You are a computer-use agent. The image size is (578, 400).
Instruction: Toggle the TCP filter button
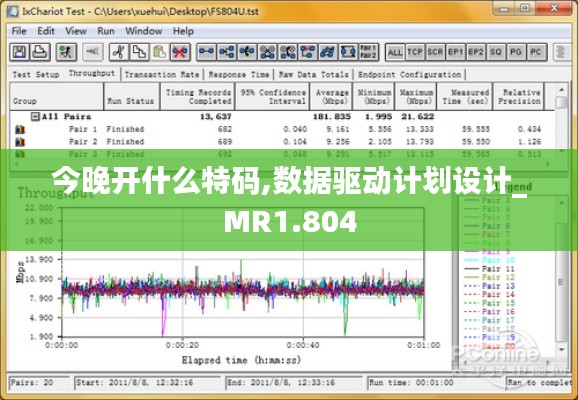pyautogui.click(x=415, y=52)
